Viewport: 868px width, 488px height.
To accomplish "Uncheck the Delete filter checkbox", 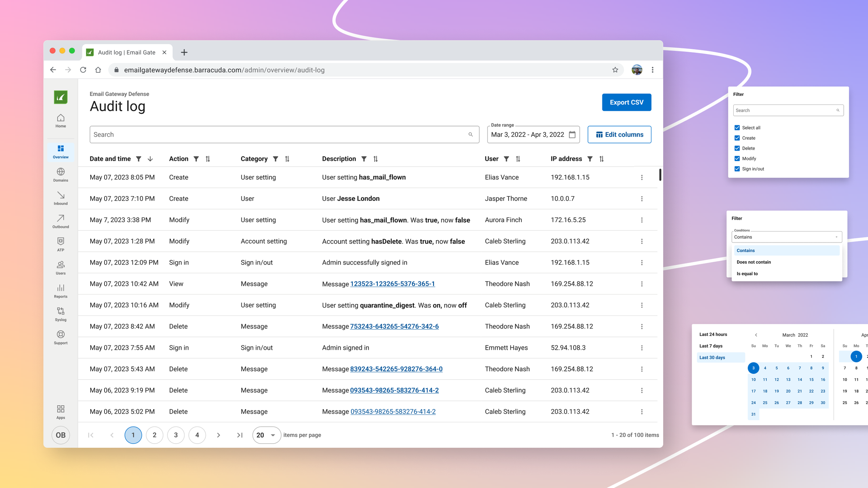I will pyautogui.click(x=737, y=148).
